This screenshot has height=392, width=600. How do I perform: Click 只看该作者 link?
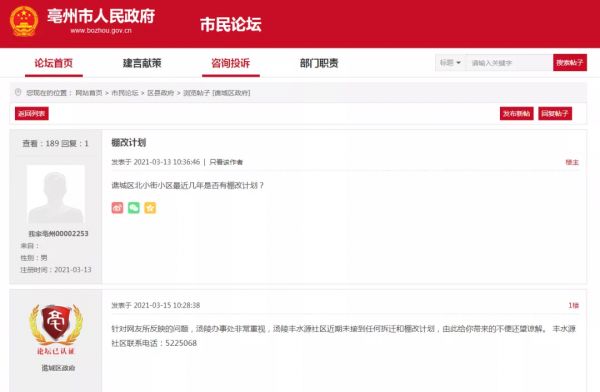[226, 162]
